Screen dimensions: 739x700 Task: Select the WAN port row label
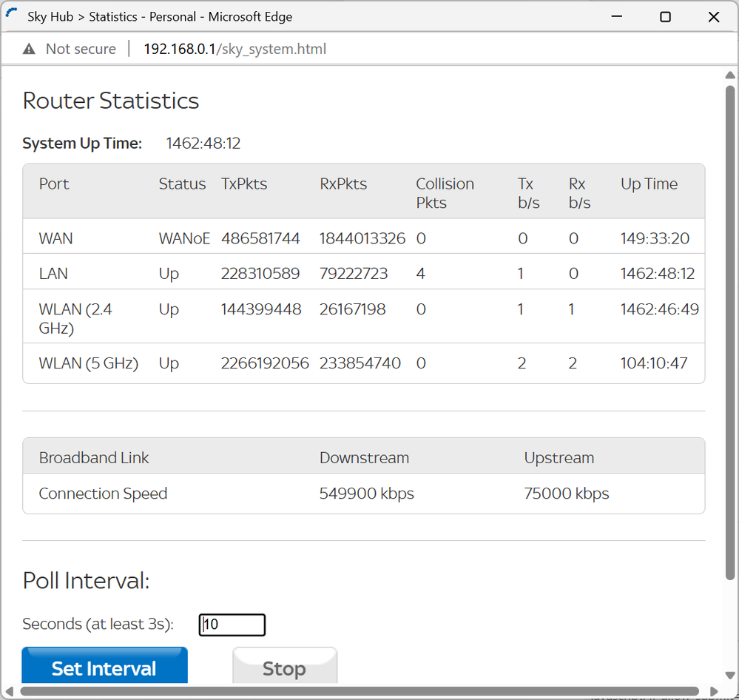(56, 238)
